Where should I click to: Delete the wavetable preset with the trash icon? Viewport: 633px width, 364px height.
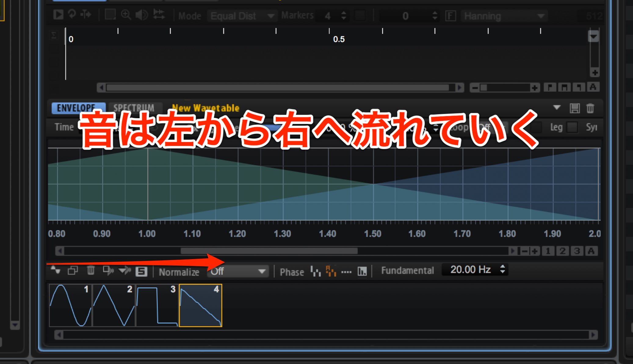click(590, 108)
